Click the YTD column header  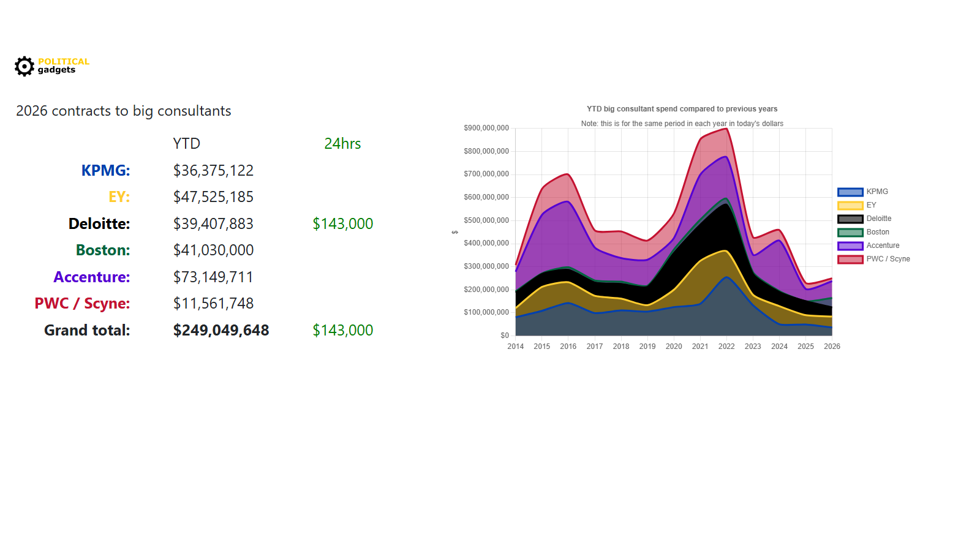(187, 143)
